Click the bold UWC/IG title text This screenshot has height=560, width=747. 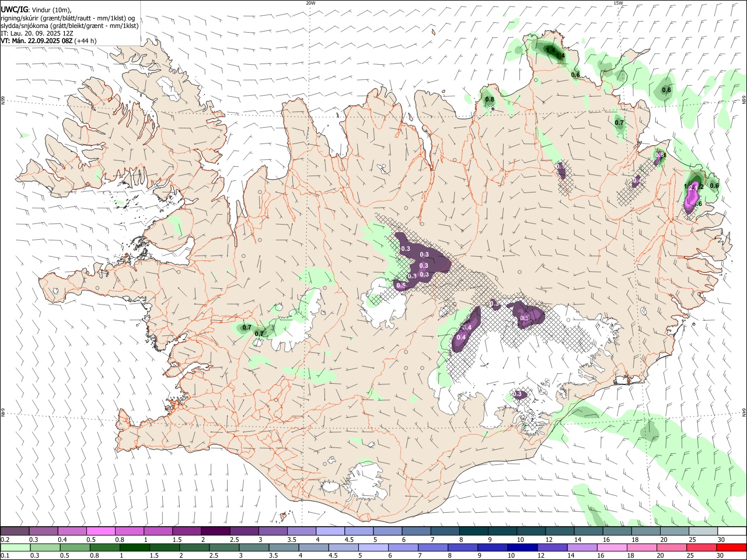coord(14,9)
